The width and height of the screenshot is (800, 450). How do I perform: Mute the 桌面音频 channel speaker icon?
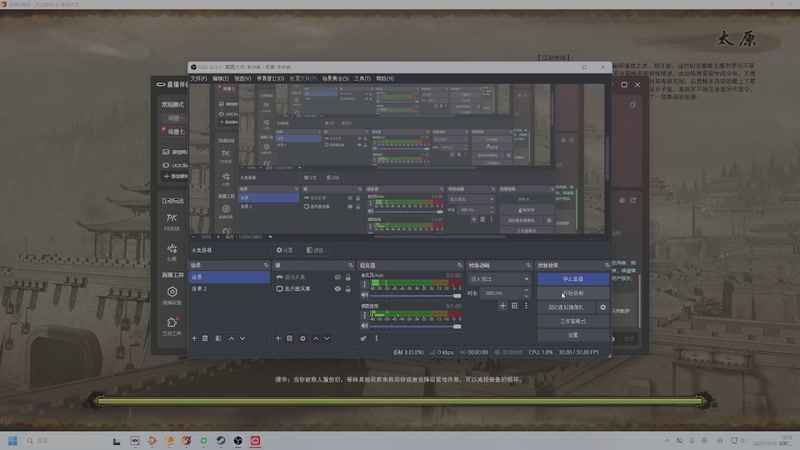point(365,326)
